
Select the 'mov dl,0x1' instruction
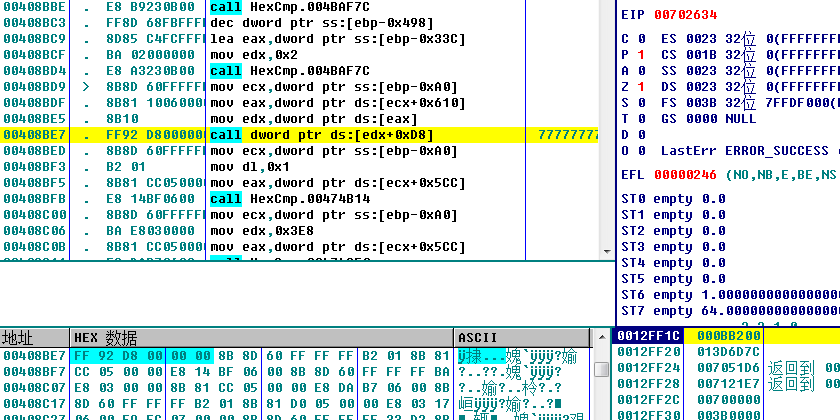pos(250,167)
